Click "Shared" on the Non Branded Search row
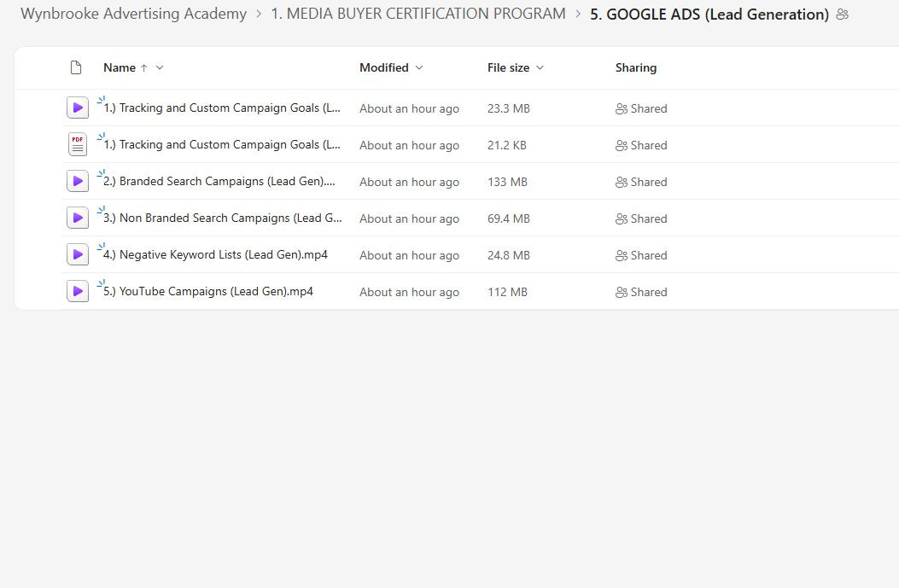The height and width of the screenshot is (588, 899). [x=650, y=218]
